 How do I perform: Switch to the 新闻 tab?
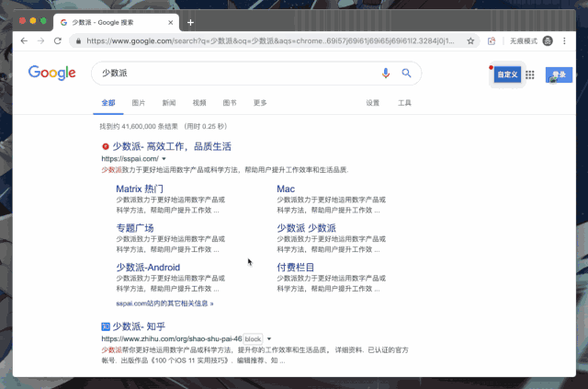point(169,103)
